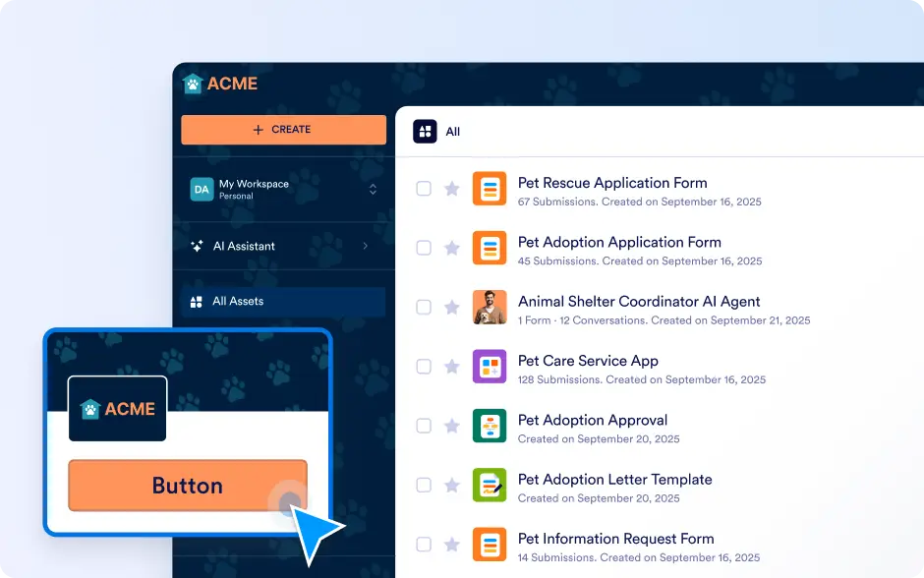924x578 pixels.
Task: Expand the AI Assistant chevron
Action: [x=366, y=246]
